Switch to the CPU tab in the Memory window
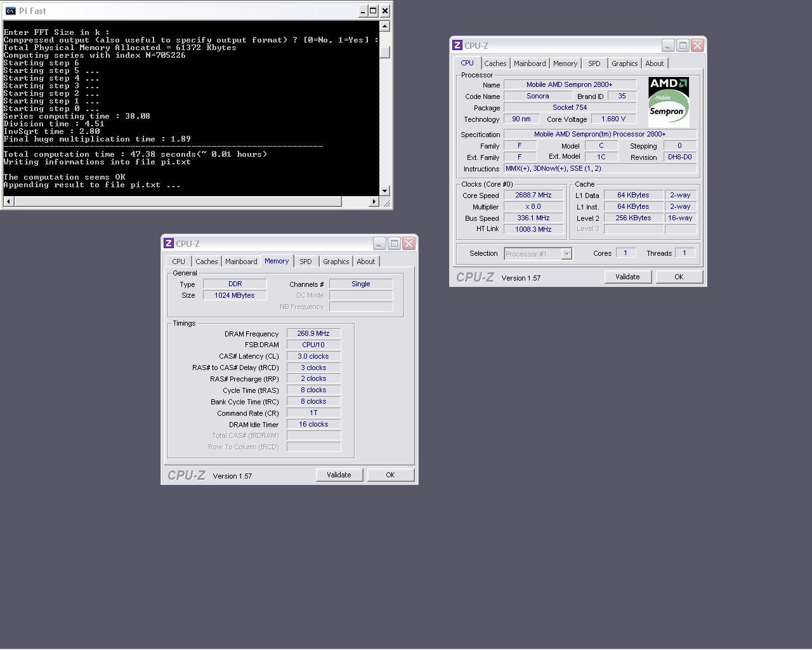Screen dimensions: 812x650 pos(178,262)
